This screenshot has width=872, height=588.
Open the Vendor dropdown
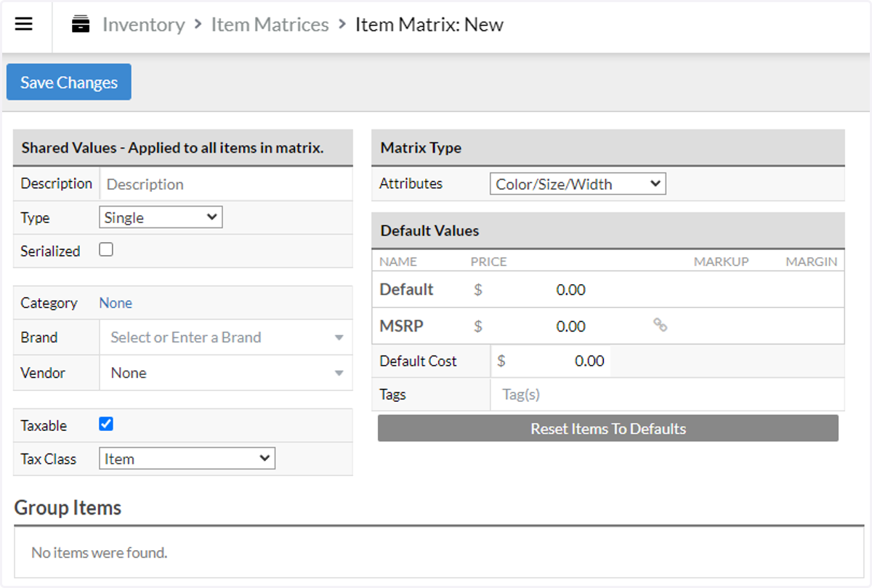226,373
